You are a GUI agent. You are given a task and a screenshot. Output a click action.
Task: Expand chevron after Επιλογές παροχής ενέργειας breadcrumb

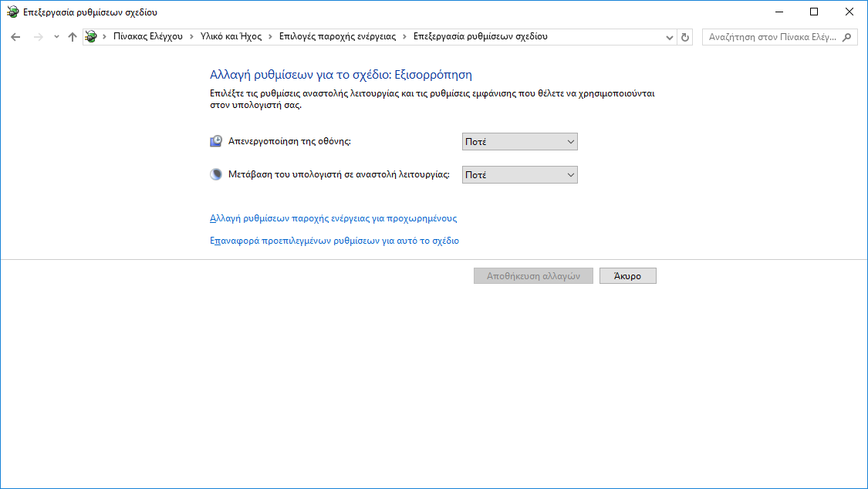tap(404, 36)
